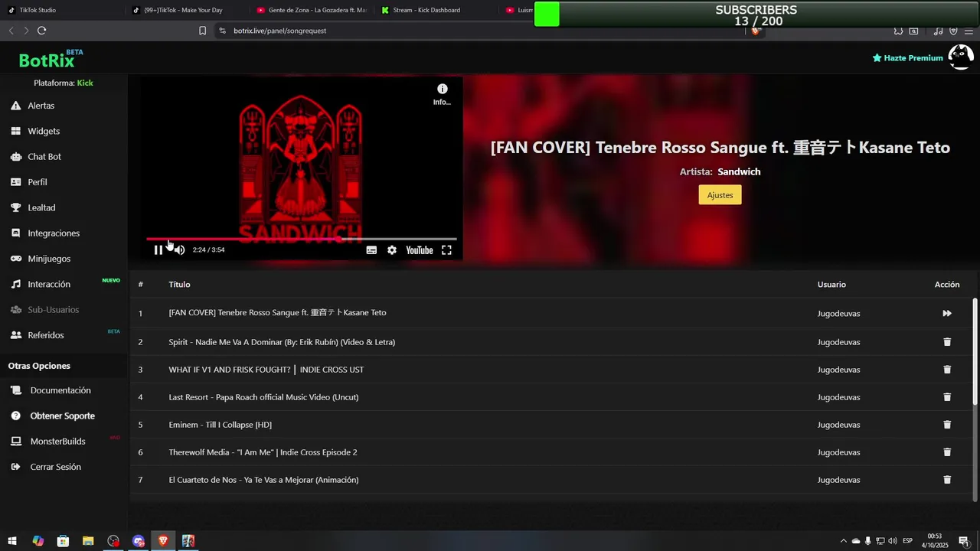Pause the YouTube video player
Image resolution: width=980 pixels, height=551 pixels.
point(158,250)
